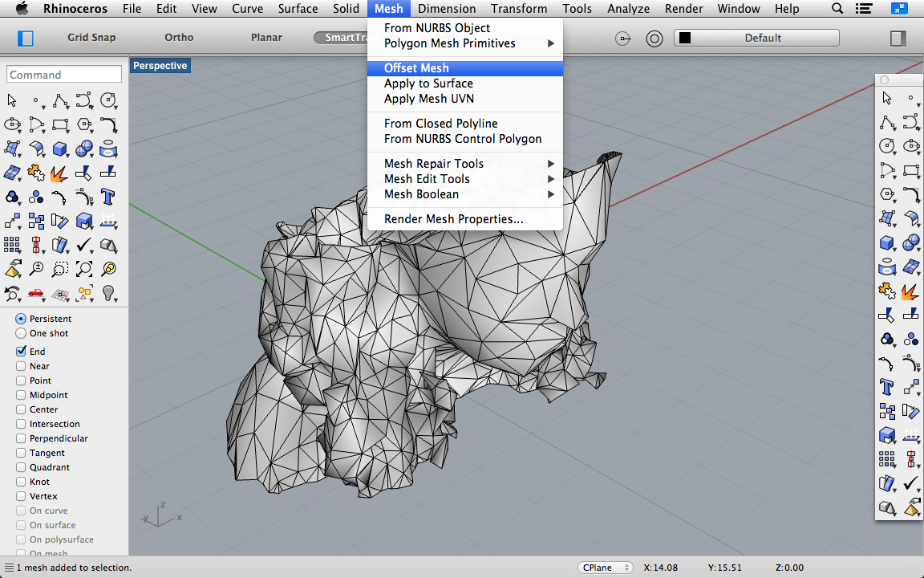Image resolution: width=924 pixels, height=578 pixels.
Task: Choose the Polyline tool in the left toolbar
Action: pyautogui.click(x=60, y=100)
